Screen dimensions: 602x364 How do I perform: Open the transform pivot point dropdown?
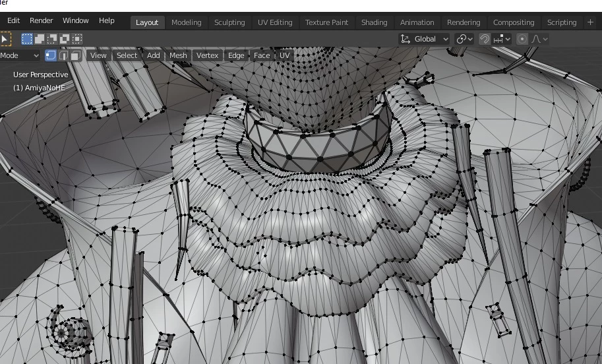[x=465, y=39]
